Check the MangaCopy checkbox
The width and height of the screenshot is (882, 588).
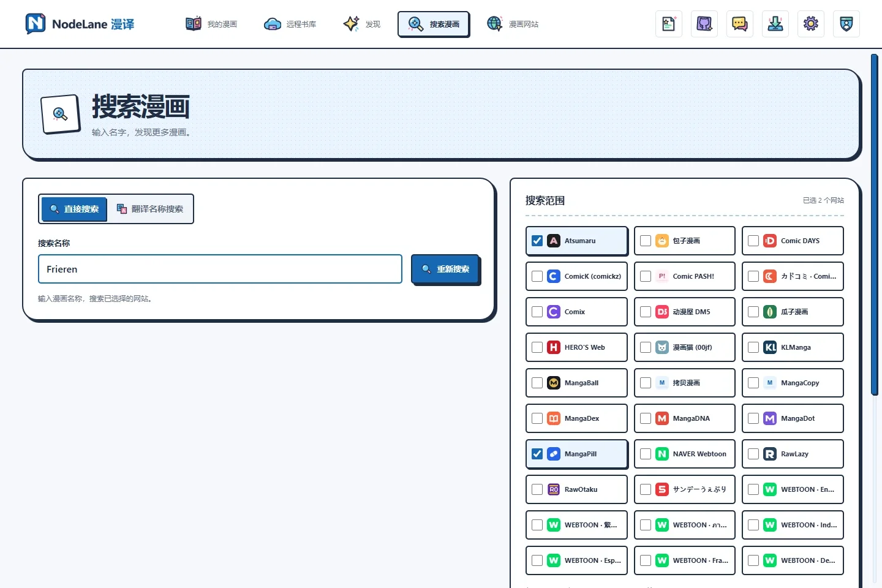(x=753, y=383)
